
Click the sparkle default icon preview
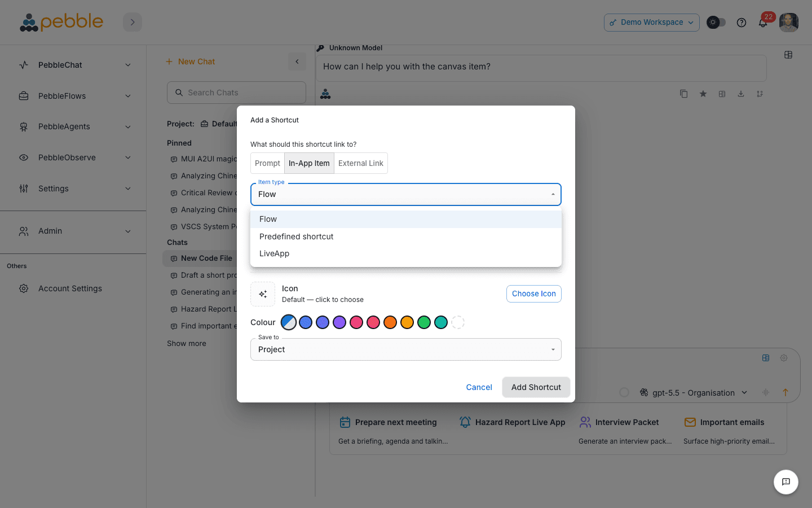click(x=263, y=294)
